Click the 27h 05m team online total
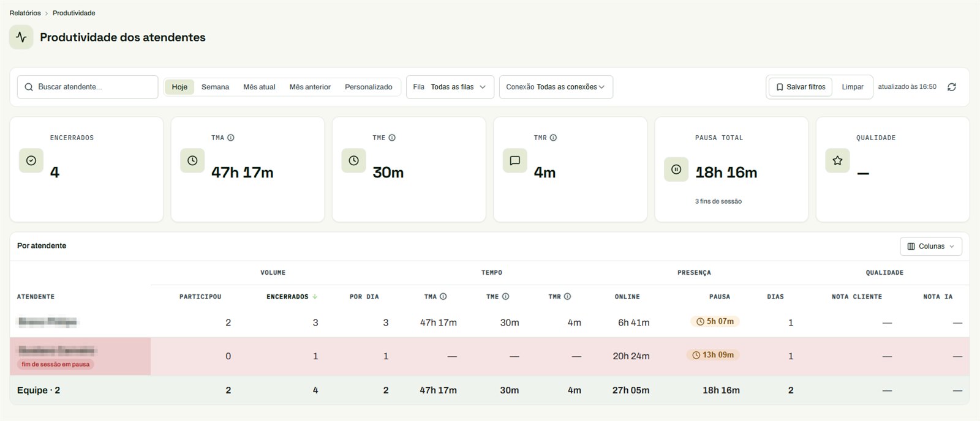980x421 pixels. [x=631, y=390]
